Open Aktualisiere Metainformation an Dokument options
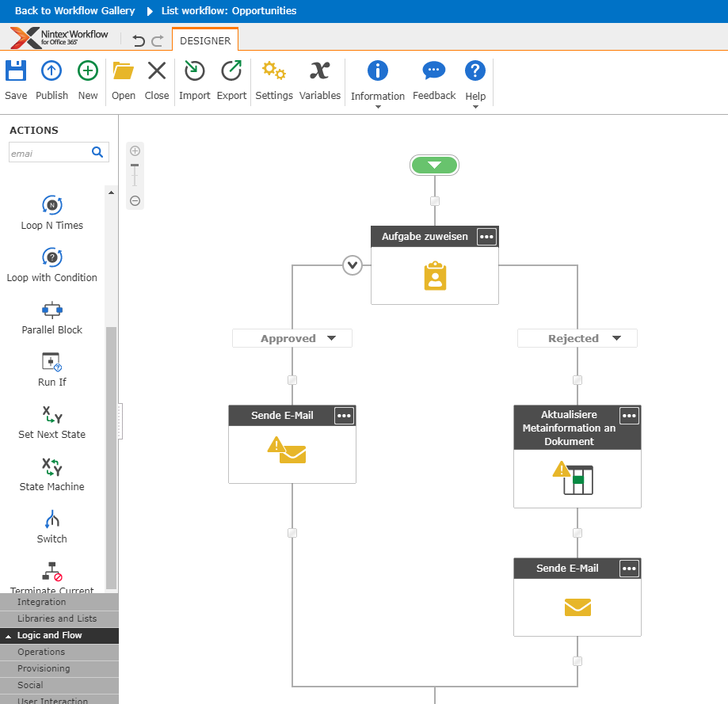 [629, 416]
